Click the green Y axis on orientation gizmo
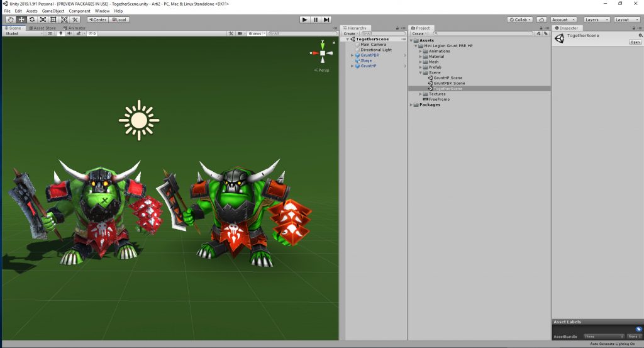This screenshot has width=644, height=348. (x=323, y=45)
